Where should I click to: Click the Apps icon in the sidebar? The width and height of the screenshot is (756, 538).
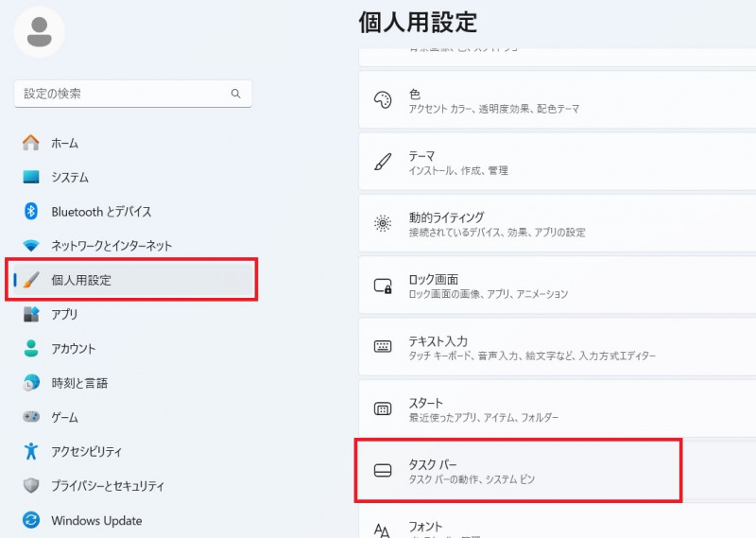pos(31,314)
